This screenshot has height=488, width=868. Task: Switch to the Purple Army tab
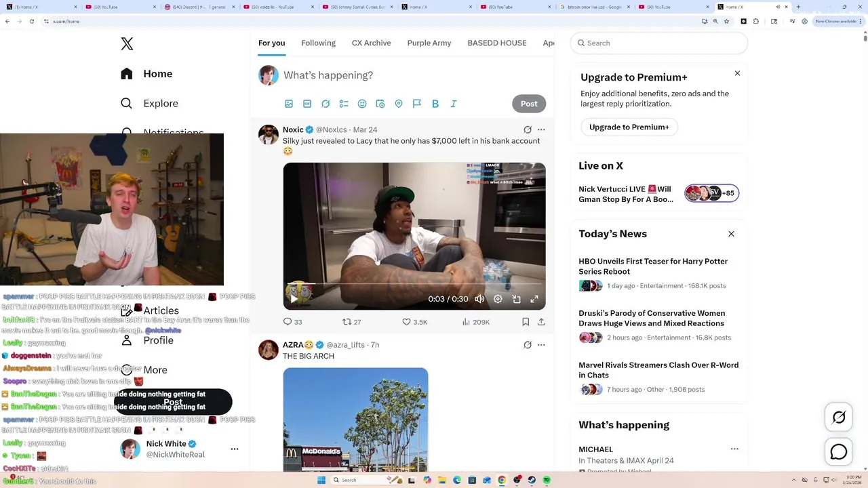[x=429, y=43]
